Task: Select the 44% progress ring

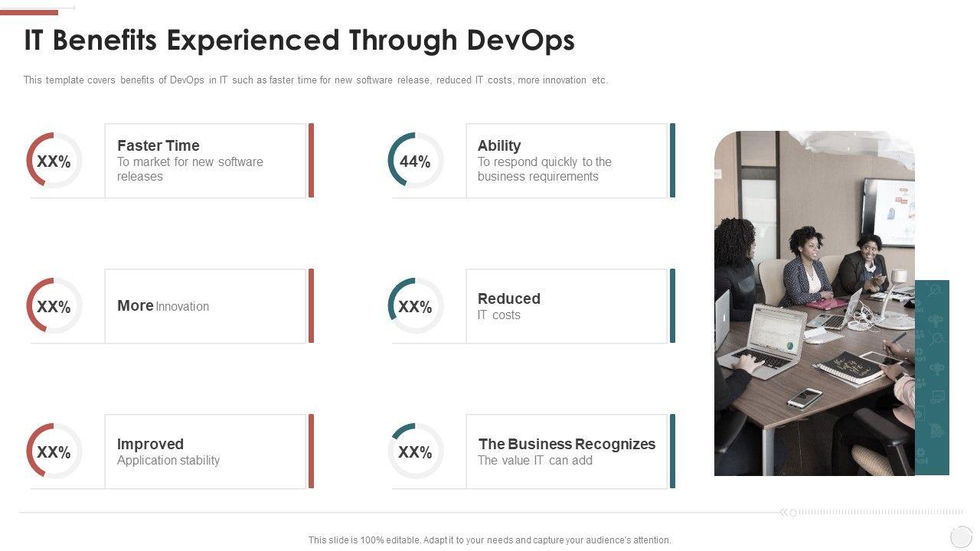Action: pos(415,161)
